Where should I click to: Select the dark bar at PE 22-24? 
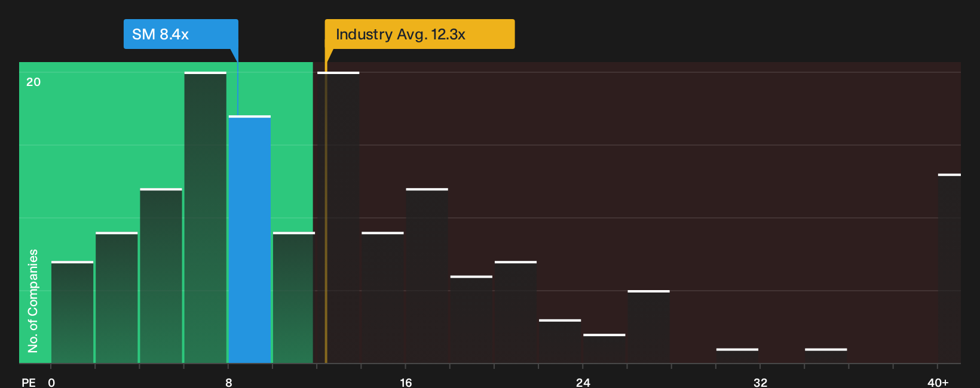pos(560,341)
